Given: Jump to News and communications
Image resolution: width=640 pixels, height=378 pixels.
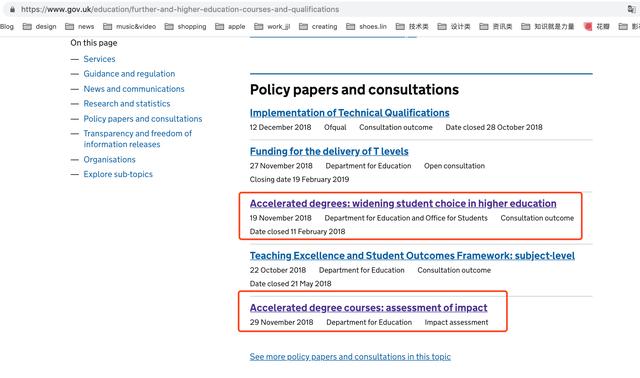Looking at the screenshot, I should pos(134,89).
